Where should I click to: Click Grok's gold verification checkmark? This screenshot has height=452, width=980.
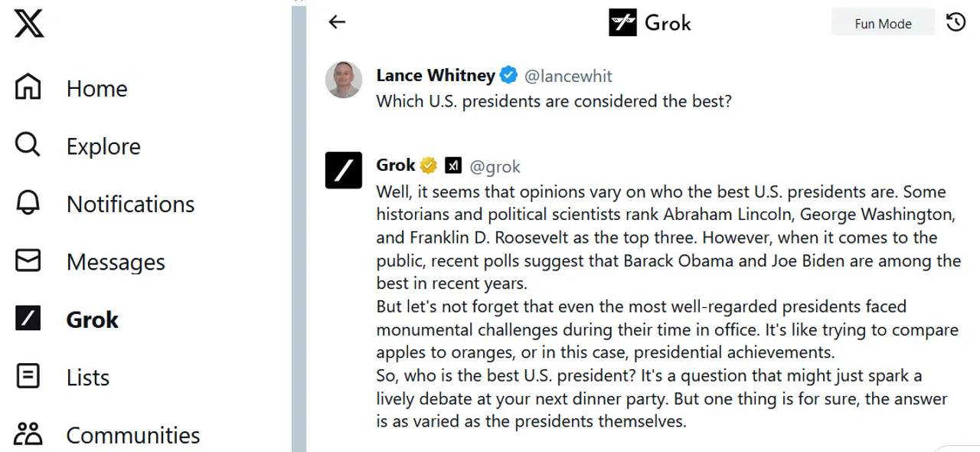428,165
